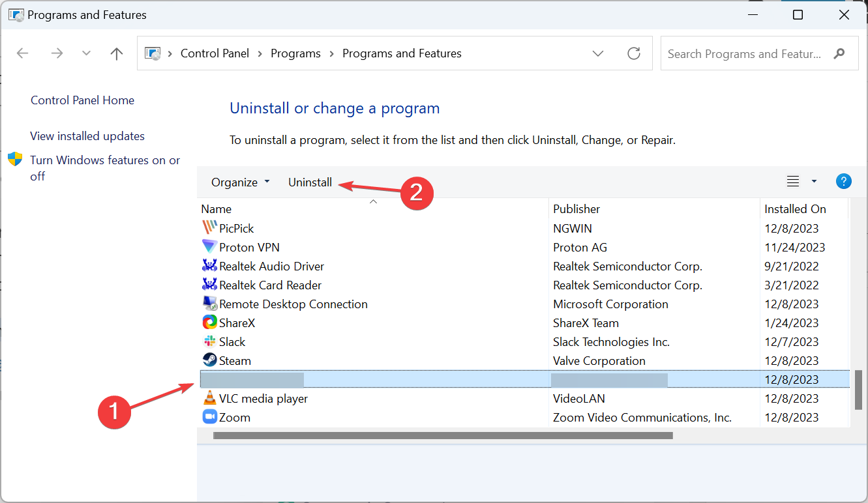Click the Zoom Video Communications, Inc. cell
Viewport: 868px width, 503px height.
point(642,417)
